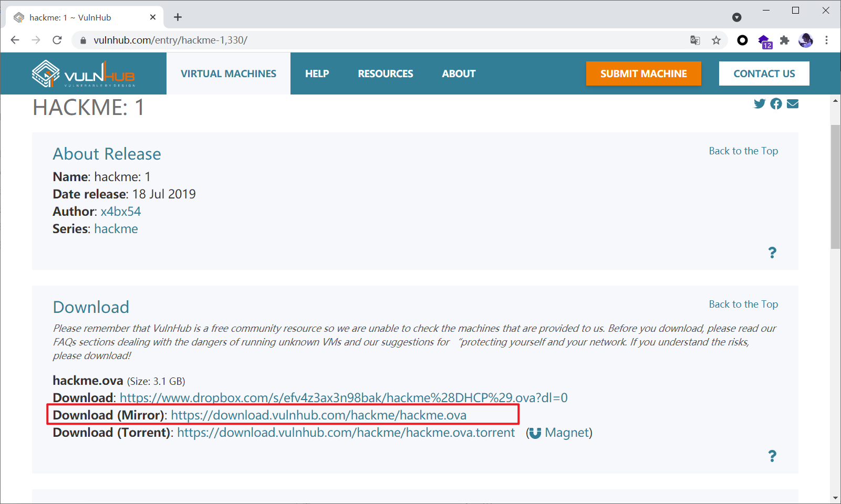Share on Twitter icon
The height and width of the screenshot is (504, 841).
click(x=760, y=103)
